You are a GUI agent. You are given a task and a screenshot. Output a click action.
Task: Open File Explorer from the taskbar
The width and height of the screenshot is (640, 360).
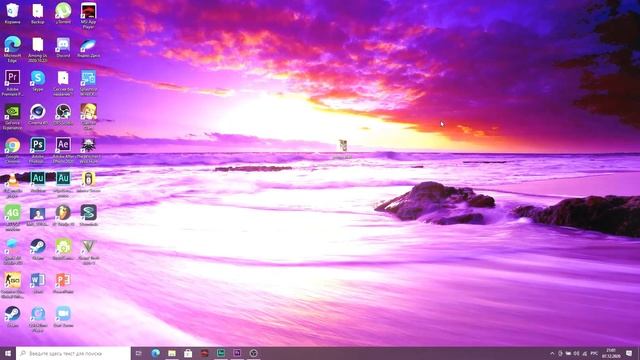pyautogui.click(x=172, y=353)
